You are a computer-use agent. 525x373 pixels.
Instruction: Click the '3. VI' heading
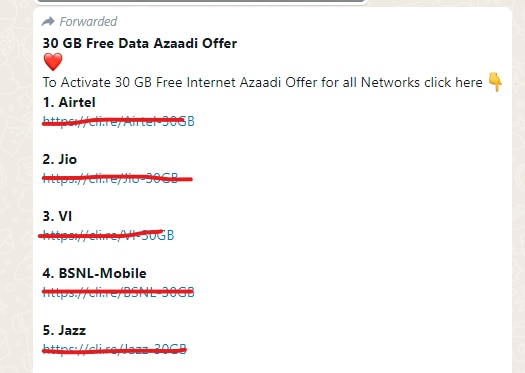click(57, 216)
